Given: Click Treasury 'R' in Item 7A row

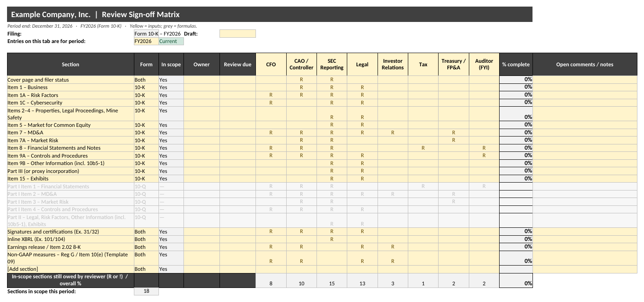Looking at the screenshot, I should [453, 140].
